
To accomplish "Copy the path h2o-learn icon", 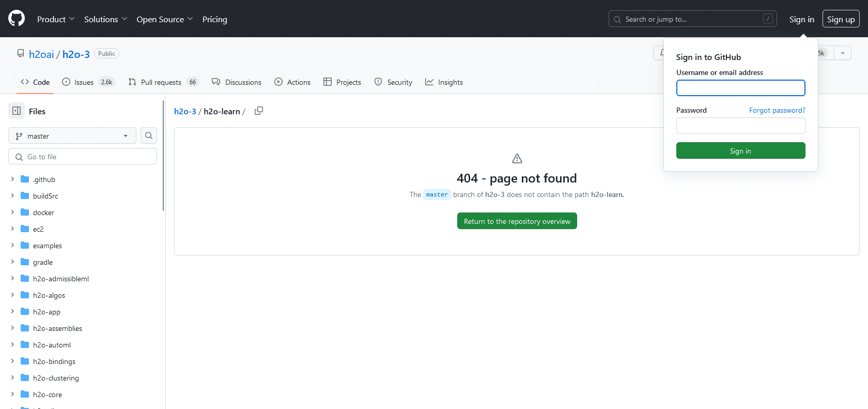I will pyautogui.click(x=259, y=111).
